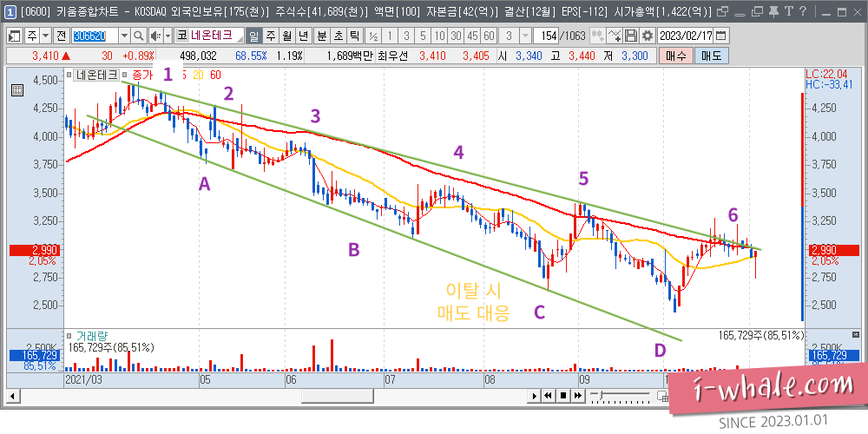The width and height of the screenshot is (868, 434).
Task: Select daily 일 chart period
Action: click(x=254, y=36)
